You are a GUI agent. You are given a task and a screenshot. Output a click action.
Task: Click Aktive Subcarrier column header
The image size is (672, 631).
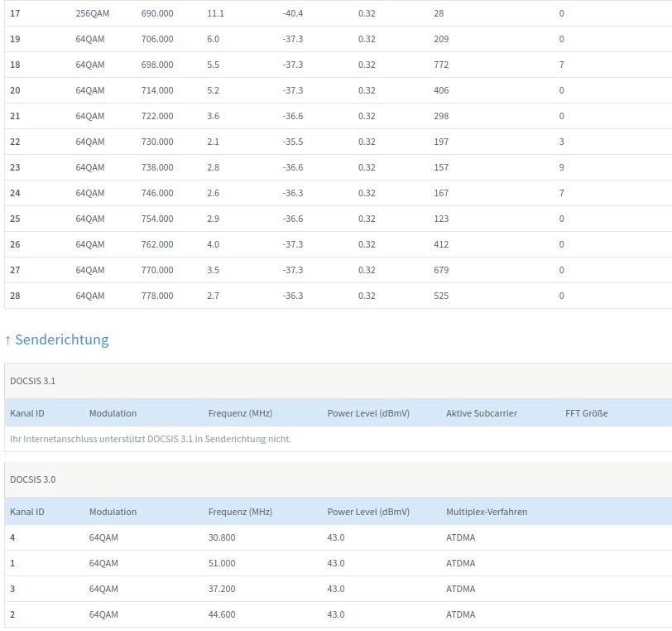(482, 413)
